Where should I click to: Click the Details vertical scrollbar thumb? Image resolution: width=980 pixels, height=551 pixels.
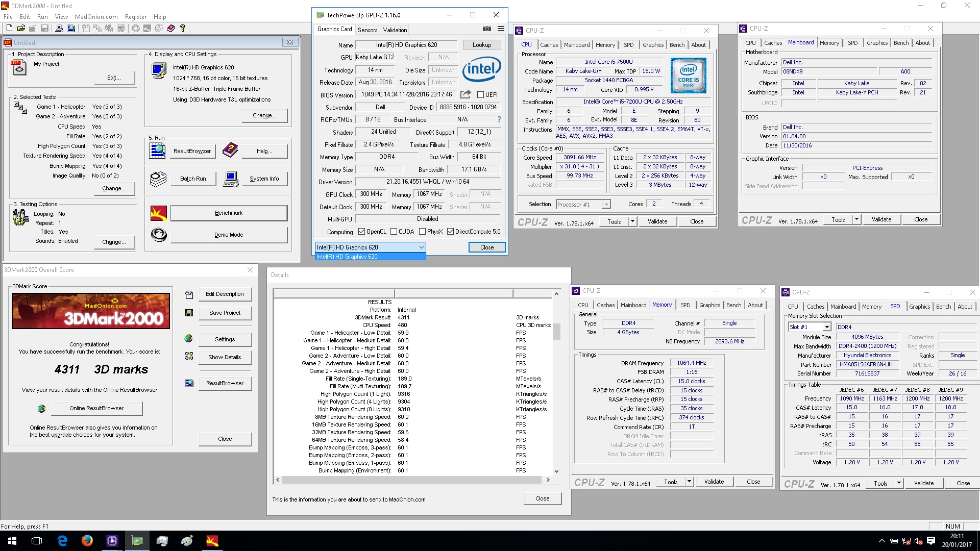[x=556, y=331]
